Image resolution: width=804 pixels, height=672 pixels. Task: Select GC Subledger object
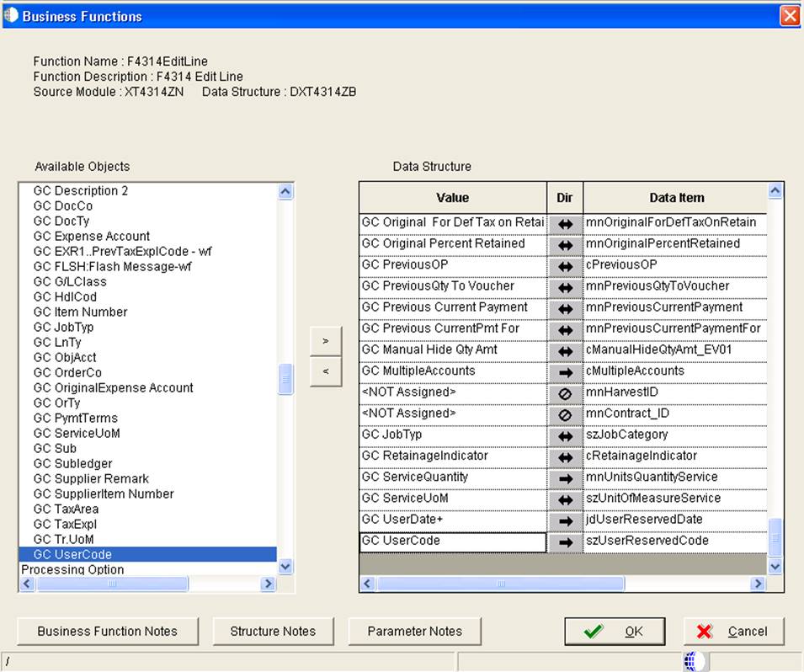[x=72, y=463]
